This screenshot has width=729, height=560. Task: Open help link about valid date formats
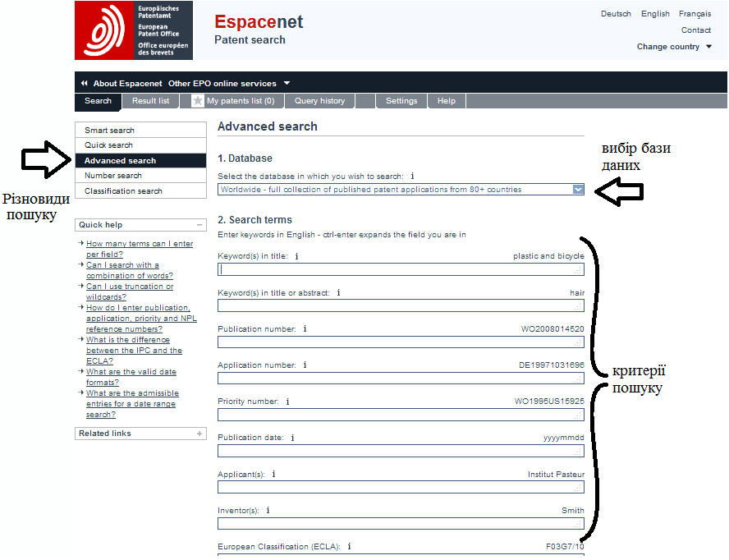(131, 377)
